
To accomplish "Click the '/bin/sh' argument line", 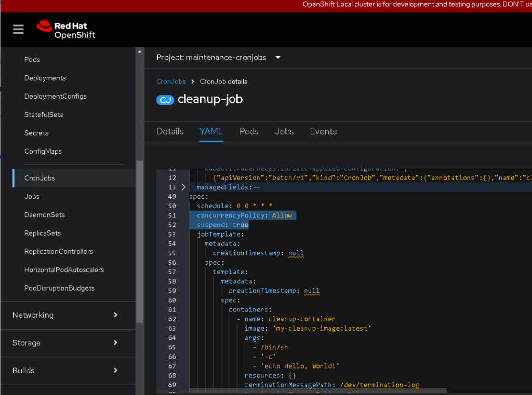I will [274, 347].
